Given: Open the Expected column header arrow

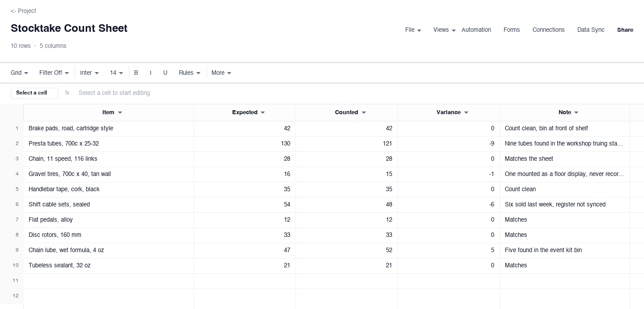Looking at the screenshot, I should 263,113.
